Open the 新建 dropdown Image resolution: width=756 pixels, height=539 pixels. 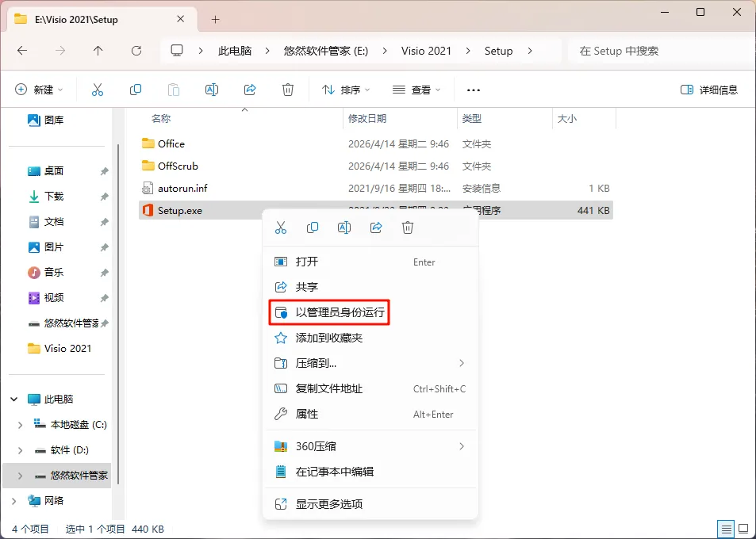(x=39, y=90)
